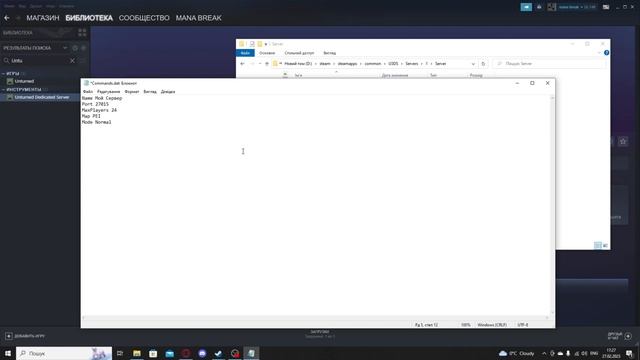The height and width of the screenshot is (360, 640).
Task: Switch Explorer to details view icon
Action: [x=598, y=245]
